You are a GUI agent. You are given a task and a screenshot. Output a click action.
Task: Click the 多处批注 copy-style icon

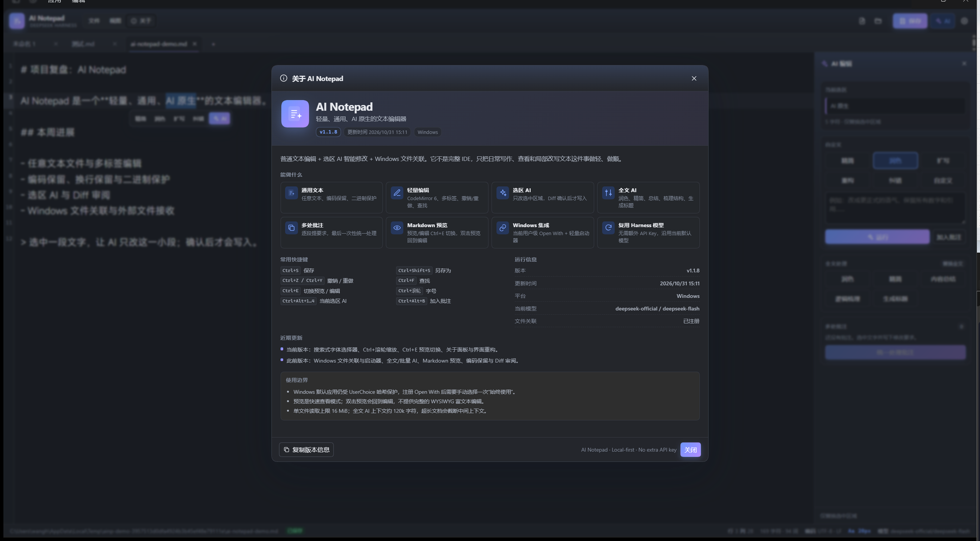tap(291, 228)
